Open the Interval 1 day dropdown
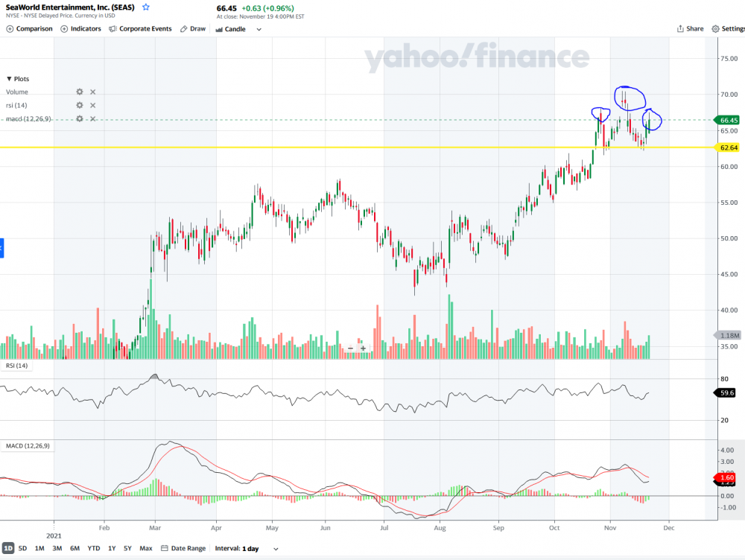Screen dimensions: 745x560 coord(247,549)
